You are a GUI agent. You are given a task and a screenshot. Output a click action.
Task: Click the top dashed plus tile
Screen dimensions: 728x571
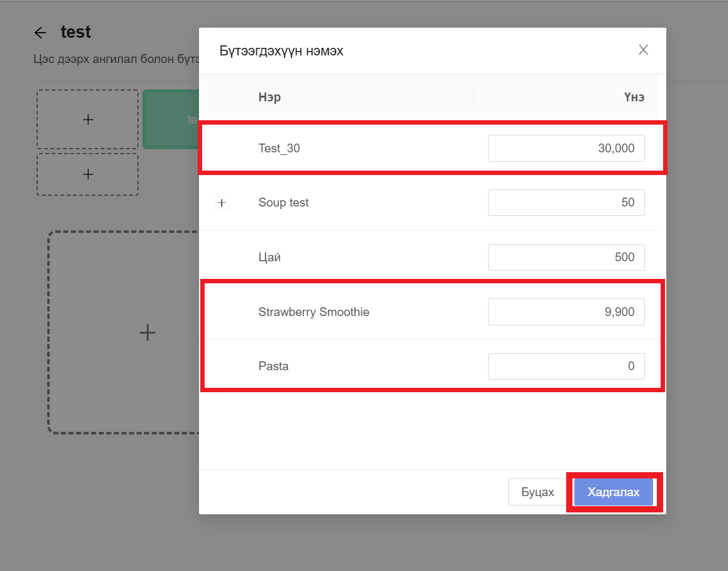point(88,119)
